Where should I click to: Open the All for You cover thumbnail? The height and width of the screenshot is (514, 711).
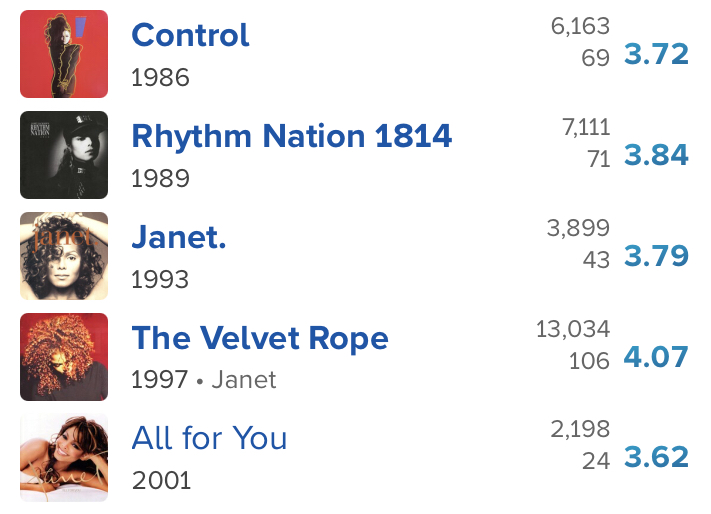[64, 457]
